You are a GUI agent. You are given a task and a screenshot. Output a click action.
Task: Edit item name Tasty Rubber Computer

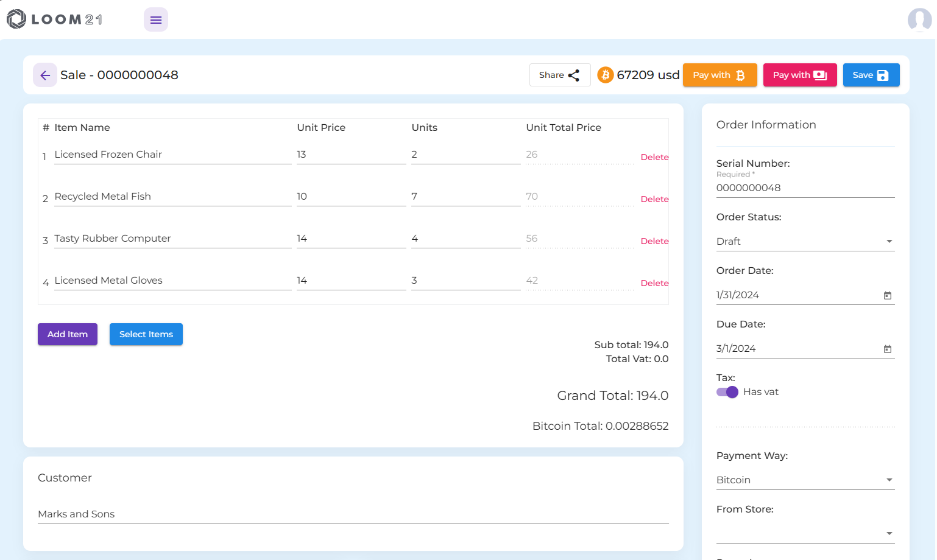173,239
